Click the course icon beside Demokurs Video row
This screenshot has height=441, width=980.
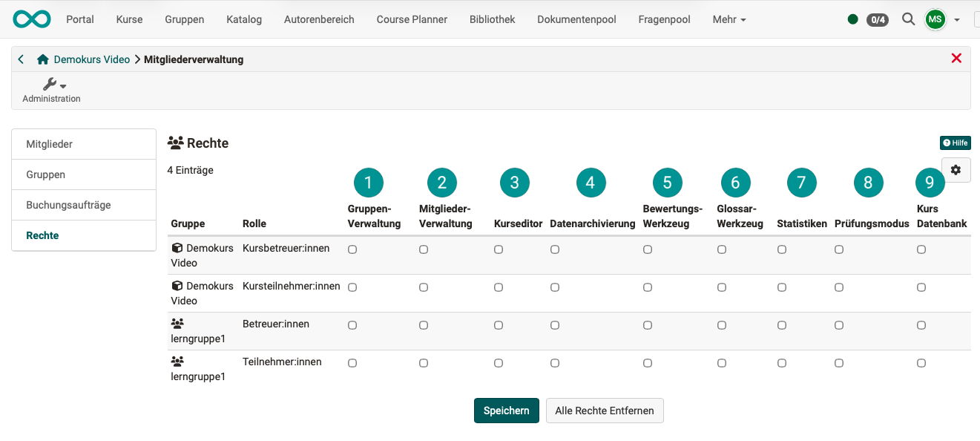click(176, 247)
